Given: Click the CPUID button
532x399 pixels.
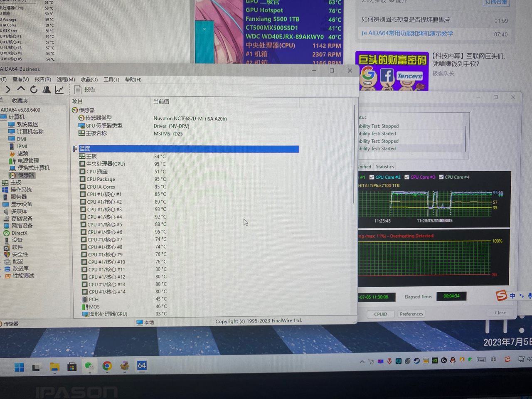Looking at the screenshot, I should tap(380, 314).
